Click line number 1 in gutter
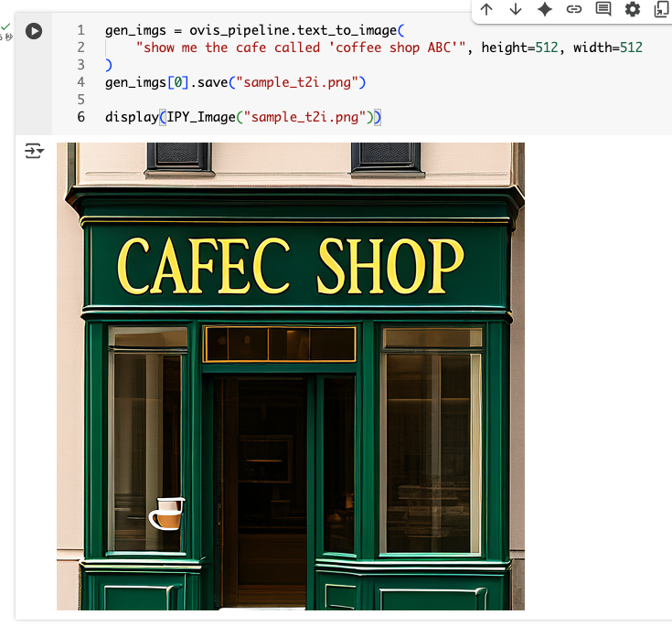The width and height of the screenshot is (672, 636). 81,30
